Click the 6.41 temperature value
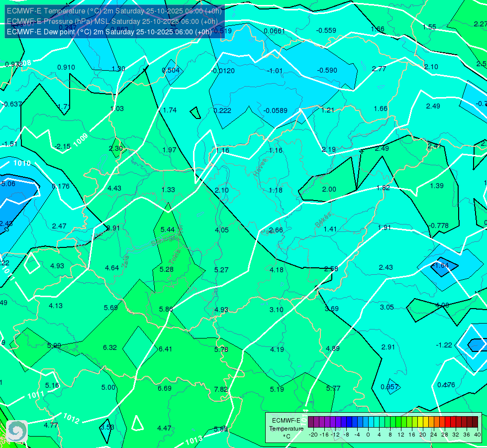Viewport: 487px width, 448px height. [165, 349]
